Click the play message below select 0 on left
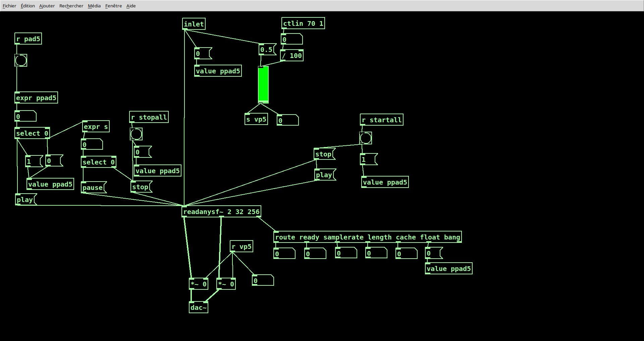Viewport: 644px width, 341px height. pyautogui.click(x=26, y=200)
